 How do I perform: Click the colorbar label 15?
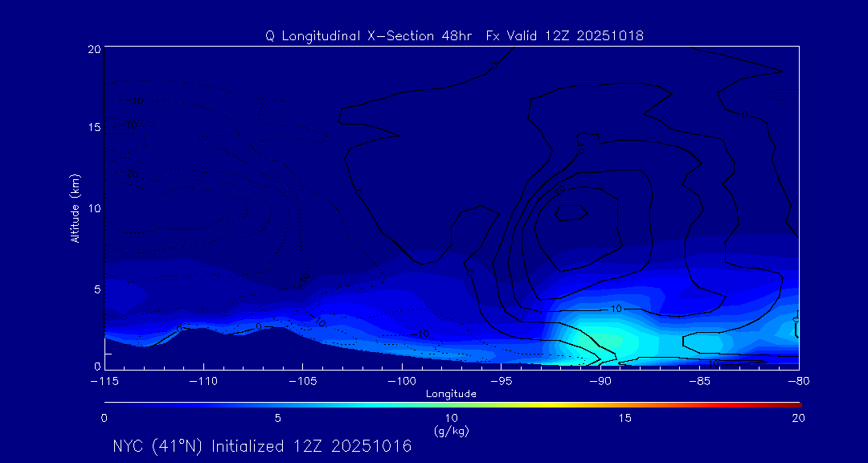[x=624, y=418]
